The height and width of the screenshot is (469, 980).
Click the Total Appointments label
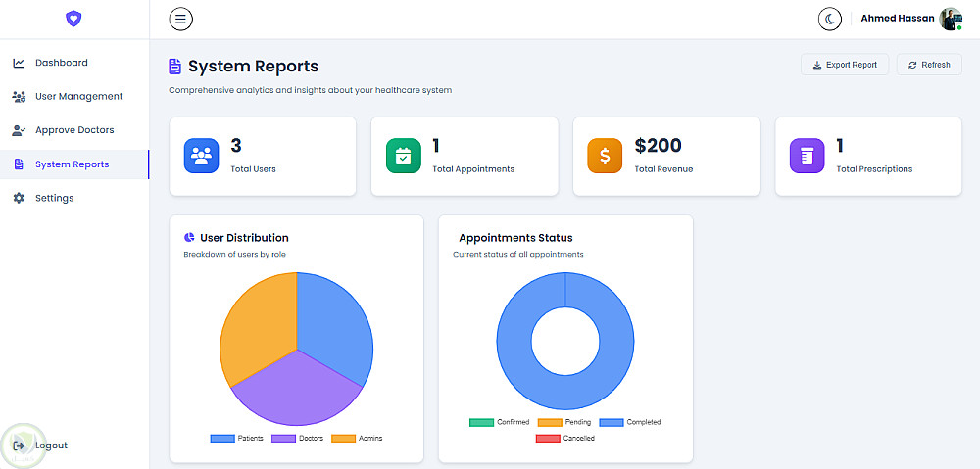(473, 169)
